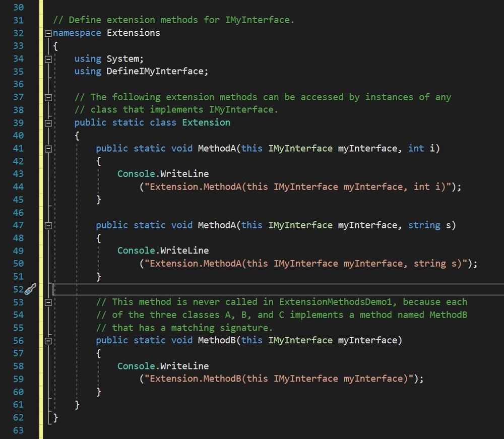Collapse the MethodB method body
This screenshot has width=504, height=439.
pos(48,341)
